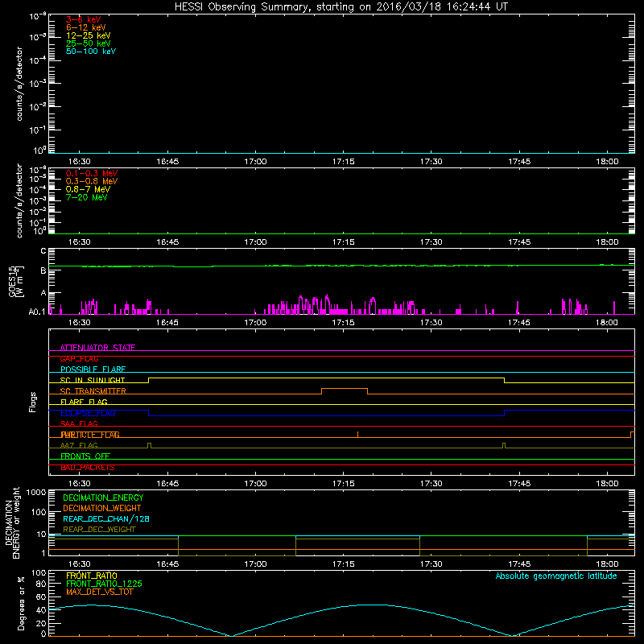
Task: Pick the SAA_FLAG label
Action: pyautogui.click(x=79, y=423)
